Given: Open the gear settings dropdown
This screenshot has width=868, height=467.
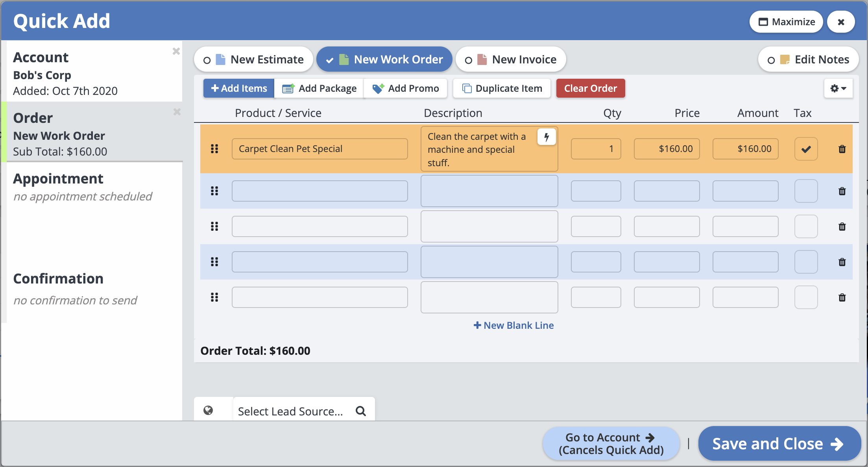Looking at the screenshot, I should [x=838, y=88].
